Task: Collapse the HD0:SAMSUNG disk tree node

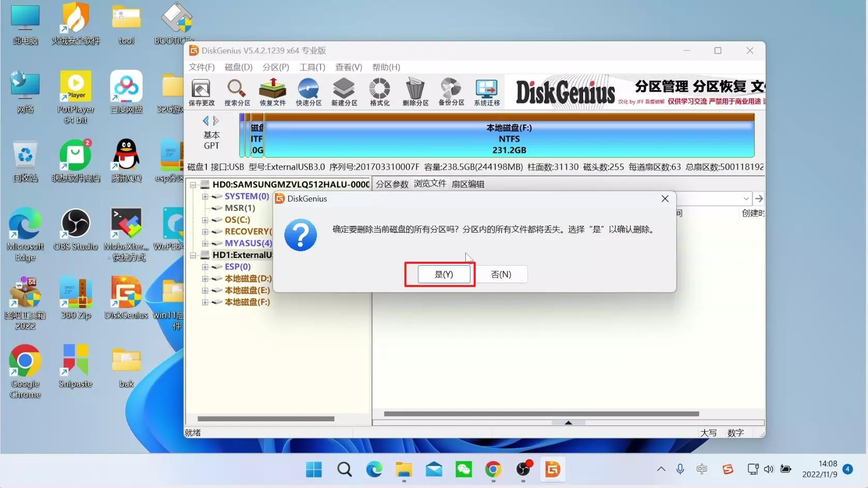Action: click(x=193, y=184)
